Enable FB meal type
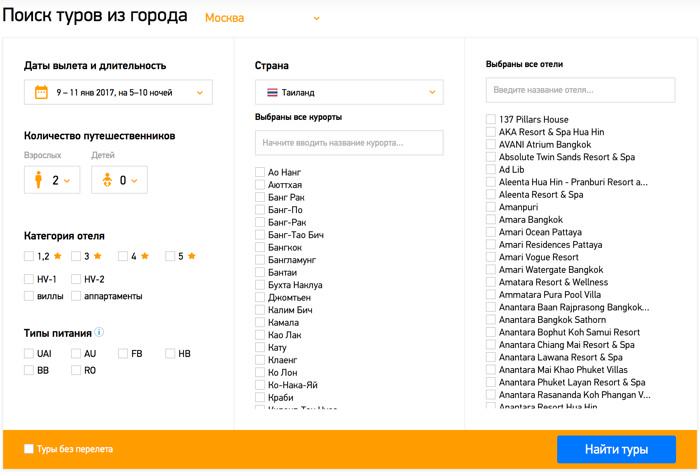The image size is (700, 472). (123, 354)
